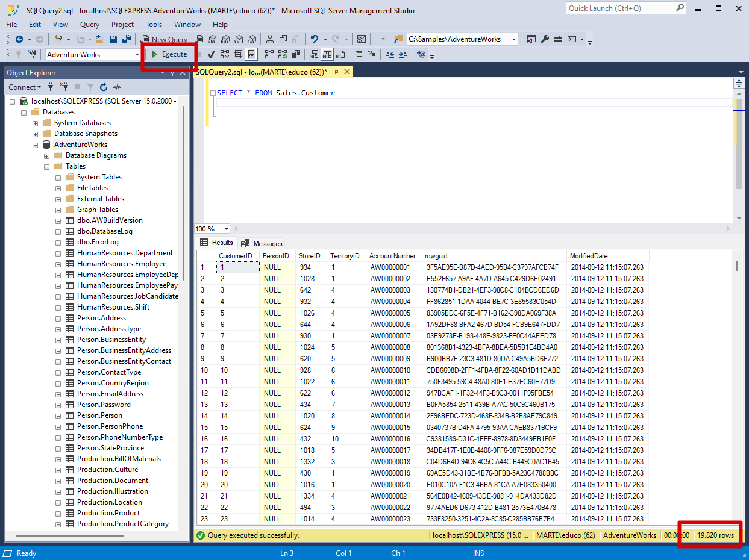Open the 100 % zoom dropdown
The image size is (749, 560).
[227, 229]
